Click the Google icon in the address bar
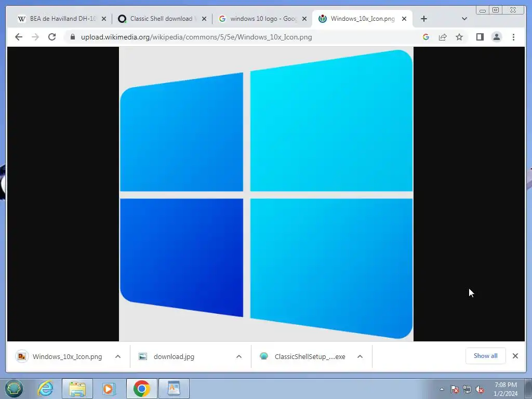Screen dimensions: 532x399 point(426,37)
